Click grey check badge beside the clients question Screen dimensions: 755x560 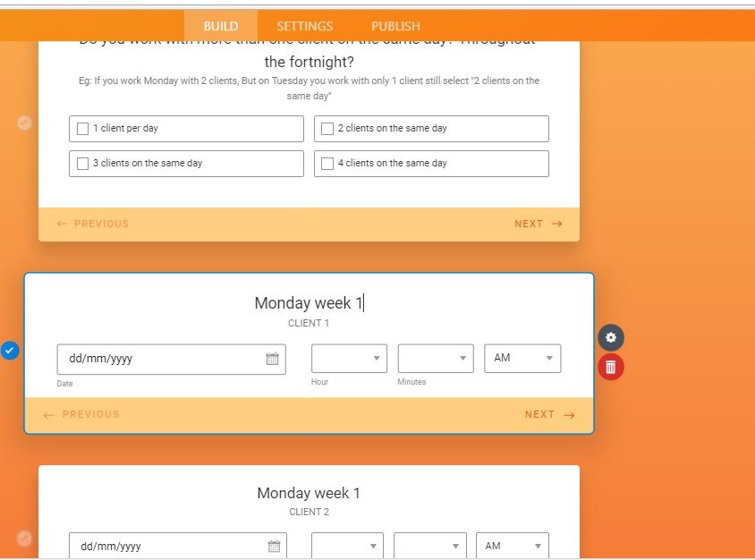tap(24, 123)
